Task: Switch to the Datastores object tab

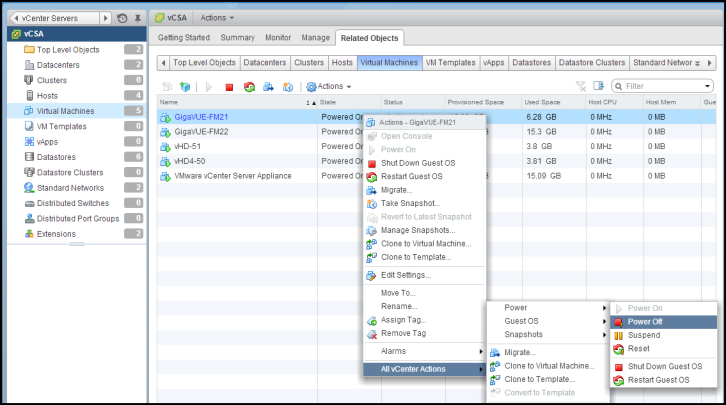Action: pos(532,63)
